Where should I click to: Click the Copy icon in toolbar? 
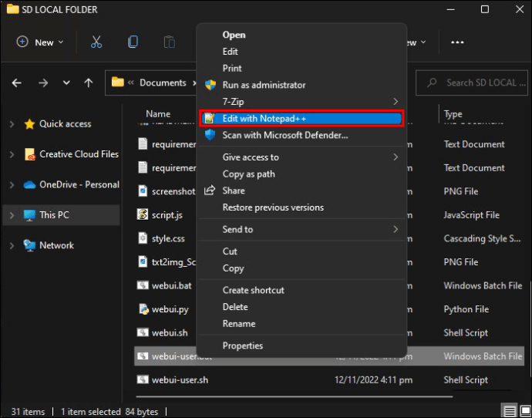[133, 42]
